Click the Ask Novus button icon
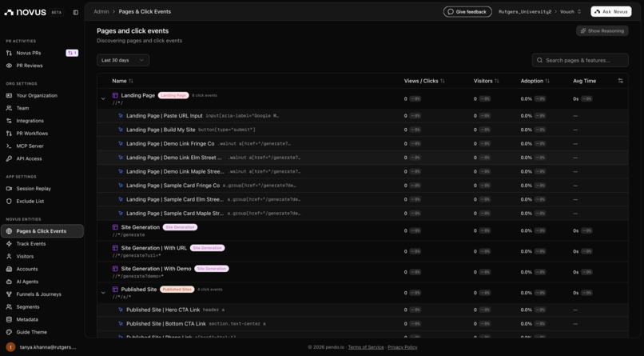 597,11
